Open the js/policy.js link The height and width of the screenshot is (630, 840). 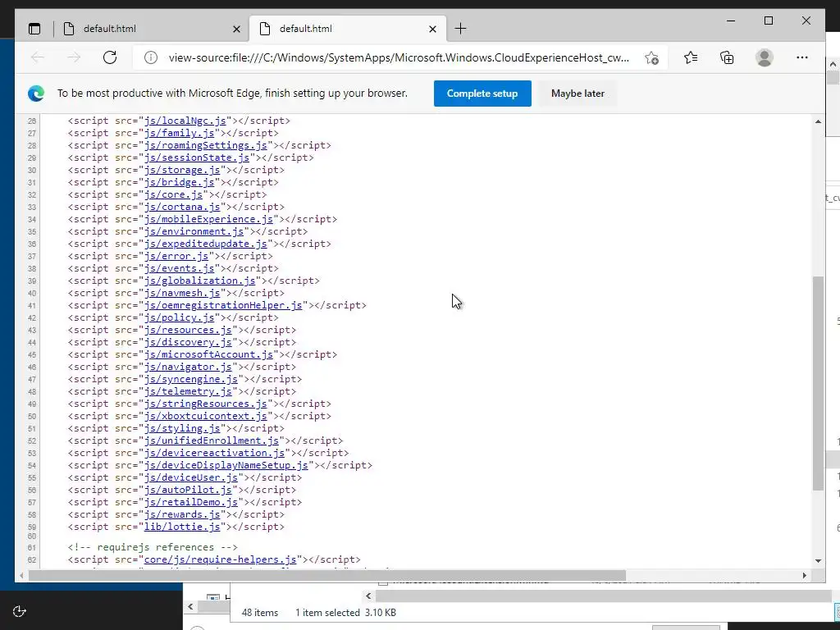179,317
